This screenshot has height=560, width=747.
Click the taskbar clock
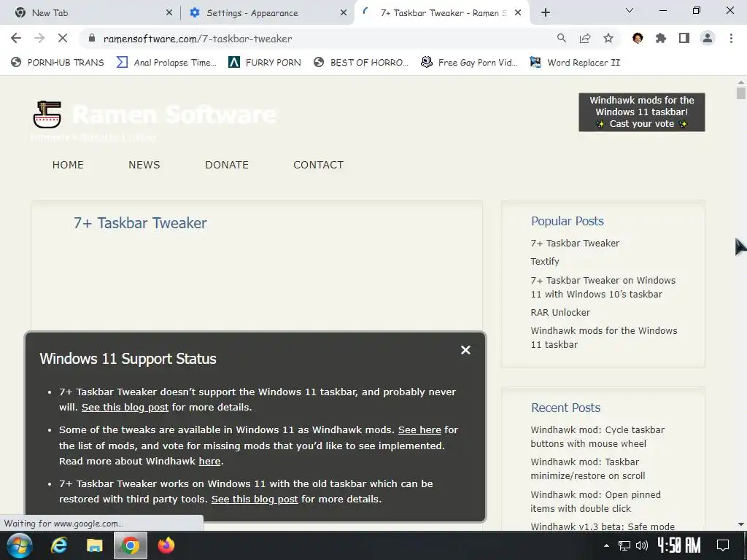click(x=679, y=545)
